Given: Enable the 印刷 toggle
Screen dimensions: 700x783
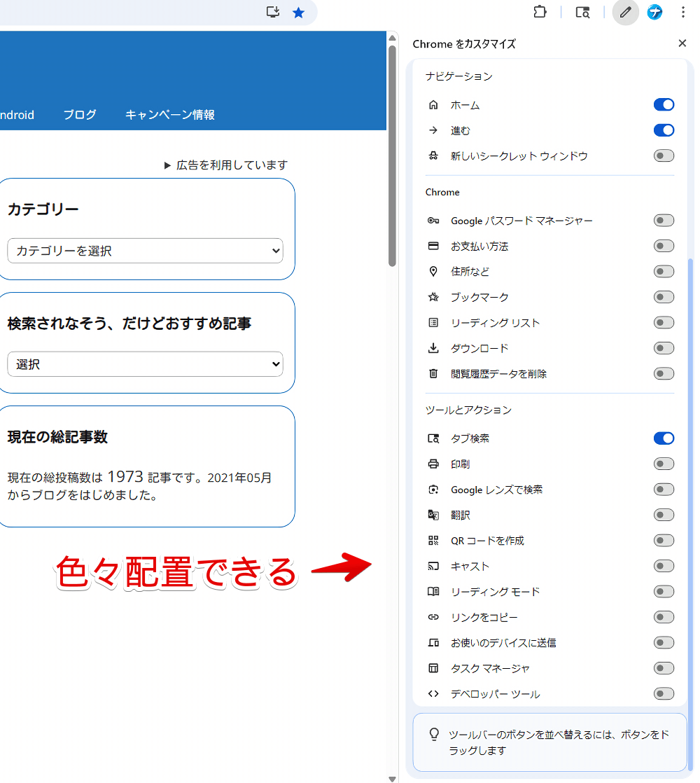Looking at the screenshot, I should (x=664, y=464).
